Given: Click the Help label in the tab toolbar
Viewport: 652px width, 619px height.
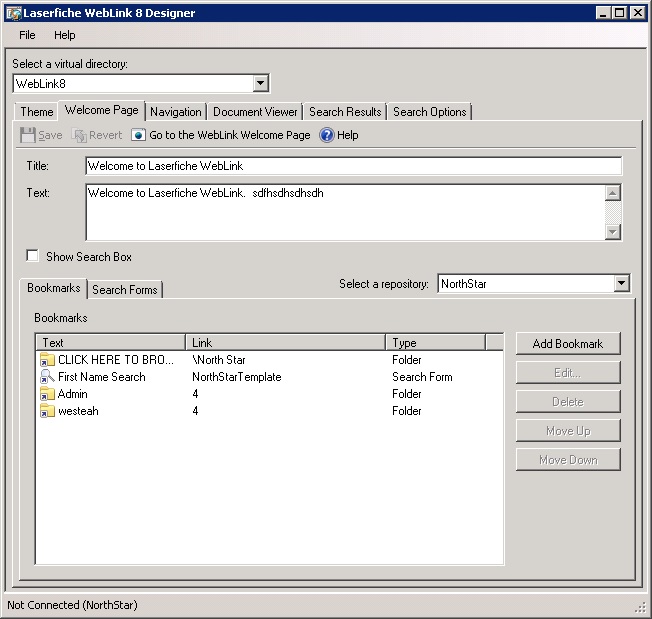Looking at the screenshot, I should coord(348,135).
